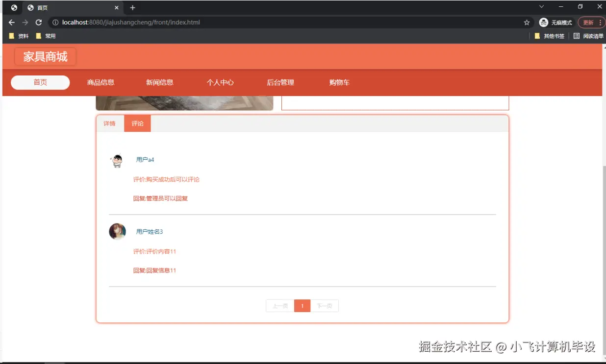Viewport: 606px width, 364px height.
Task: Open the 阅读清单 reading list
Action: coord(588,36)
